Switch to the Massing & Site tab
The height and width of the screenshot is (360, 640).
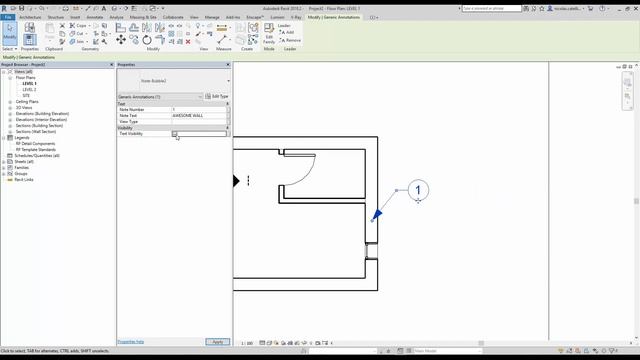tap(143, 17)
